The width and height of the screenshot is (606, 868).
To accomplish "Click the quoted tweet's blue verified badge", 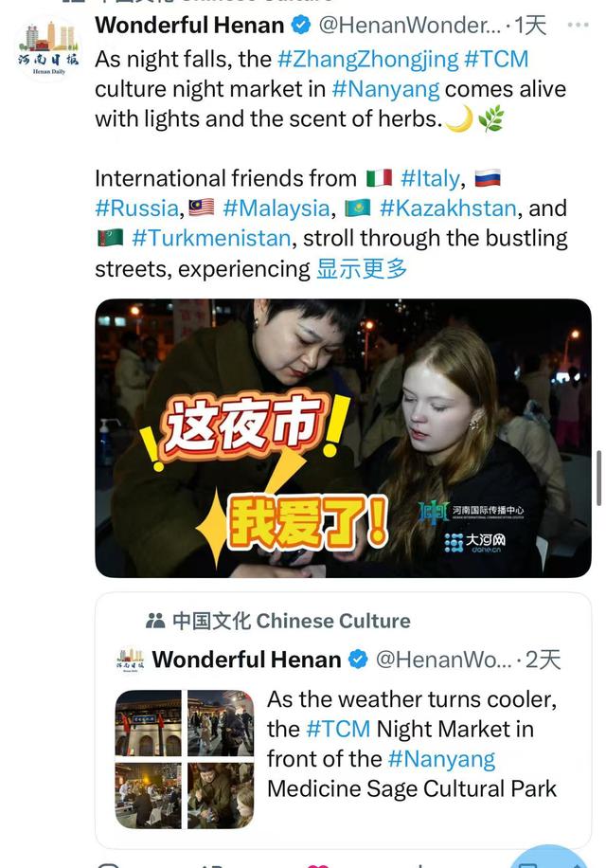I will pos(358,660).
